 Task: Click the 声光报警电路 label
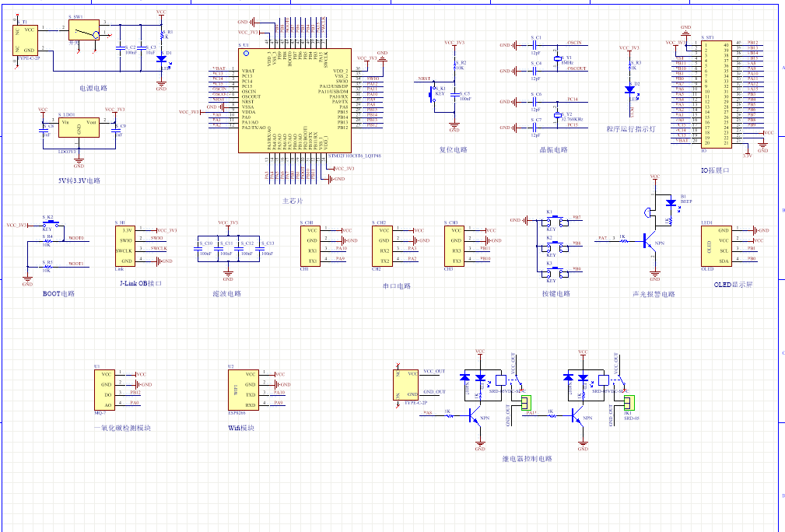coord(654,294)
